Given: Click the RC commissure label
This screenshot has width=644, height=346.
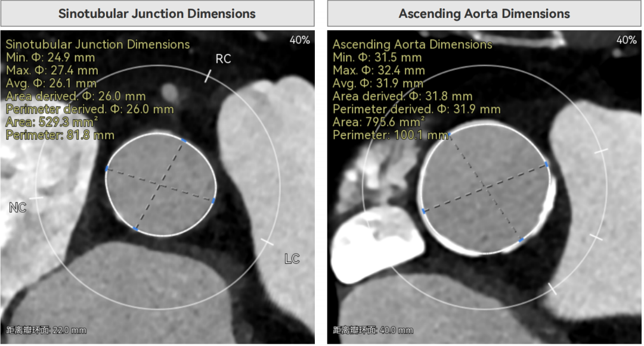Looking at the screenshot, I should tap(224, 59).
